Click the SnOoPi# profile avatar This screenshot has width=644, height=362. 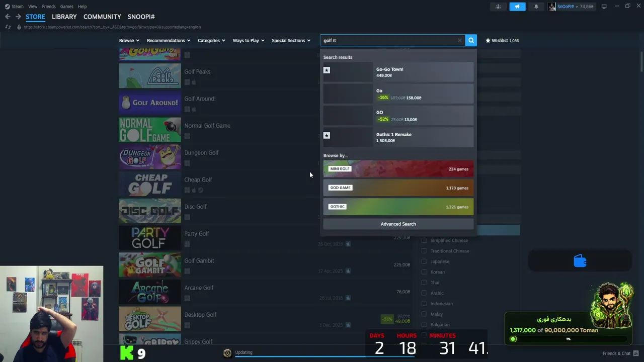click(552, 7)
